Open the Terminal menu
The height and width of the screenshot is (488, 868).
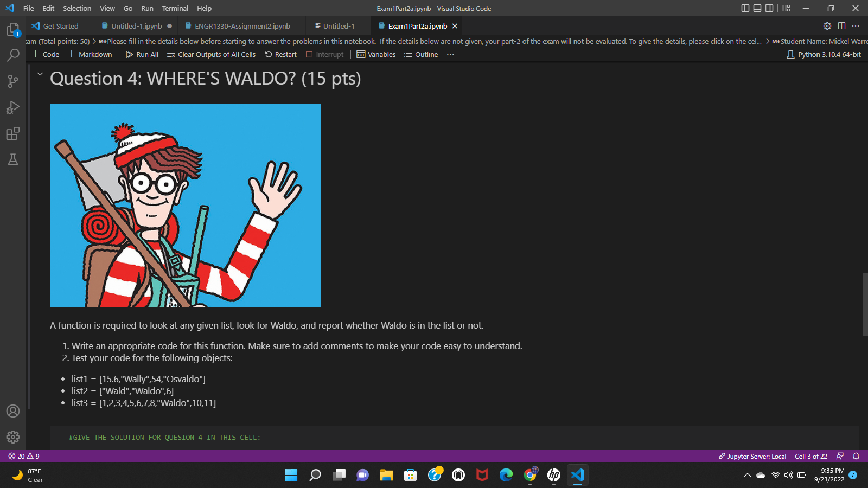click(175, 8)
